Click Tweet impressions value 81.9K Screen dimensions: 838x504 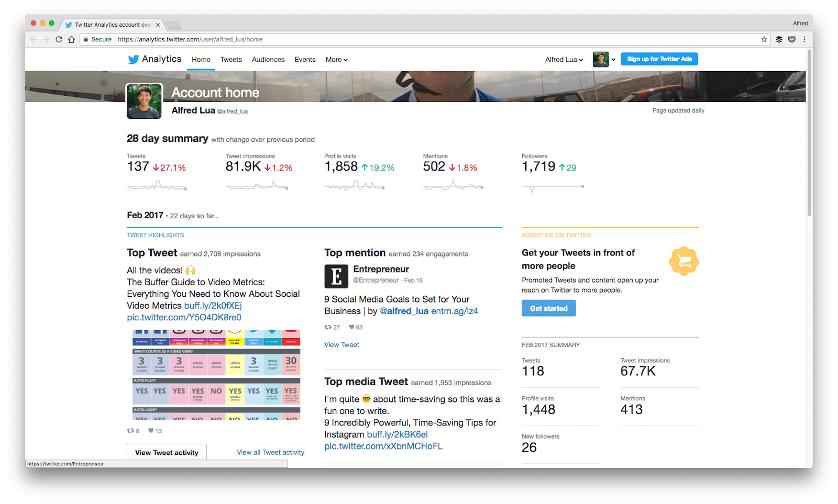click(243, 167)
